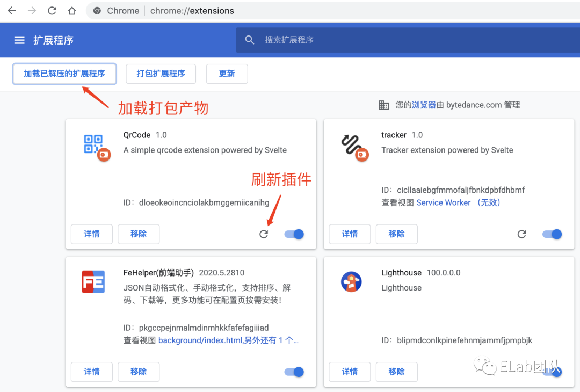Click the Lighthouse extension icon
The height and width of the screenshot is (392, 580).
(351, 282)
